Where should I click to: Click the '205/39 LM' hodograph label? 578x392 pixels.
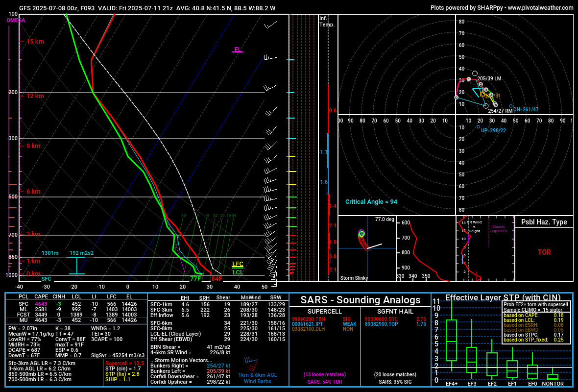[x=489, y=78]
